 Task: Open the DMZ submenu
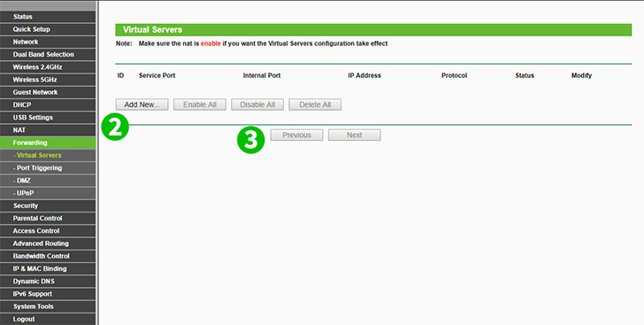(x=48, y=181)
